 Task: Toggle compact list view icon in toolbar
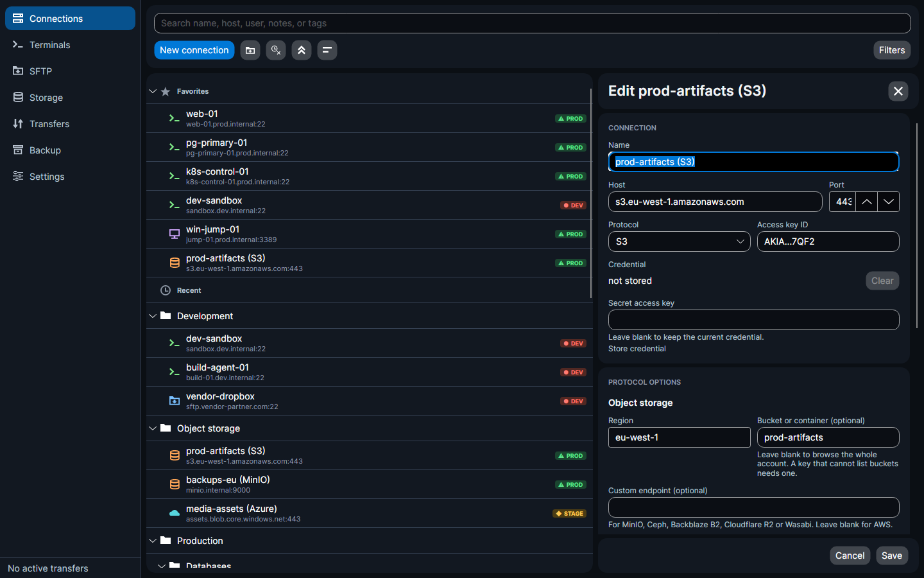tap(327, 50)
